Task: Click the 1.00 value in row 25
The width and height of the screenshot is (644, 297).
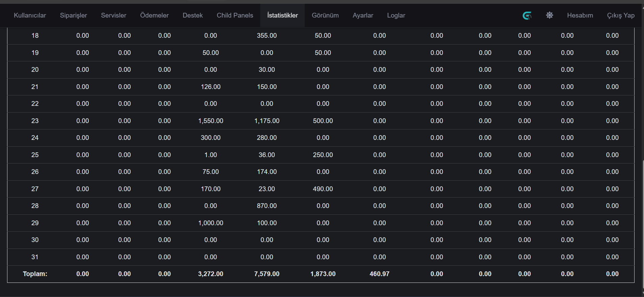Action: click(x=211, y=155)
